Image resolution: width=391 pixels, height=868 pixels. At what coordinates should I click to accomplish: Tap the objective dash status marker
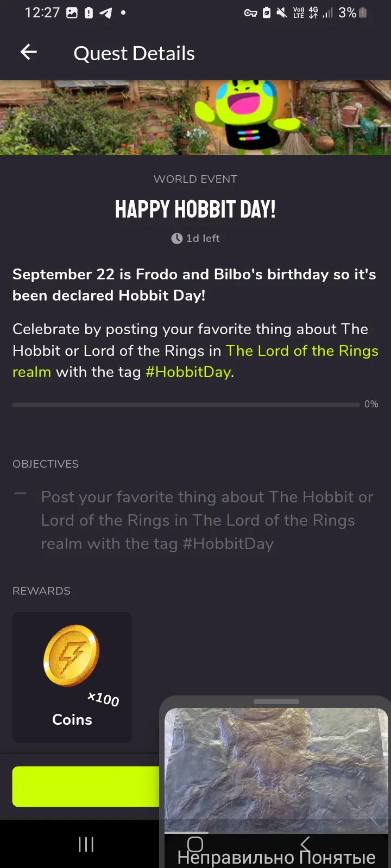point(20,494)
